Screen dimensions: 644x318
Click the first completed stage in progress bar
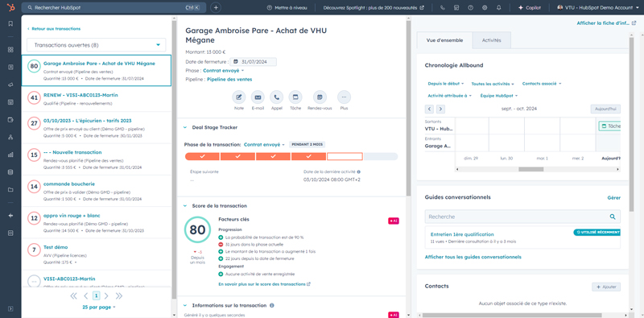202,156
